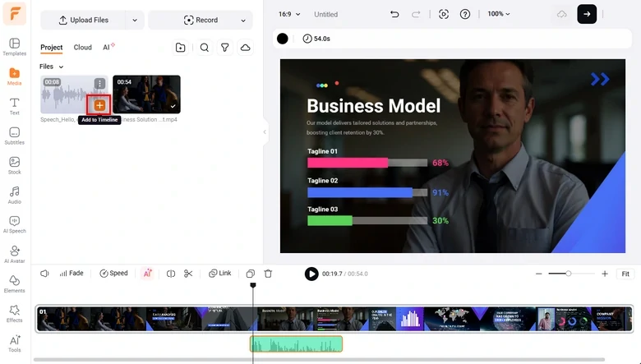Open the 100% zoom level dropdown
The width and height of the screenshot is (641, 364).
499,14
